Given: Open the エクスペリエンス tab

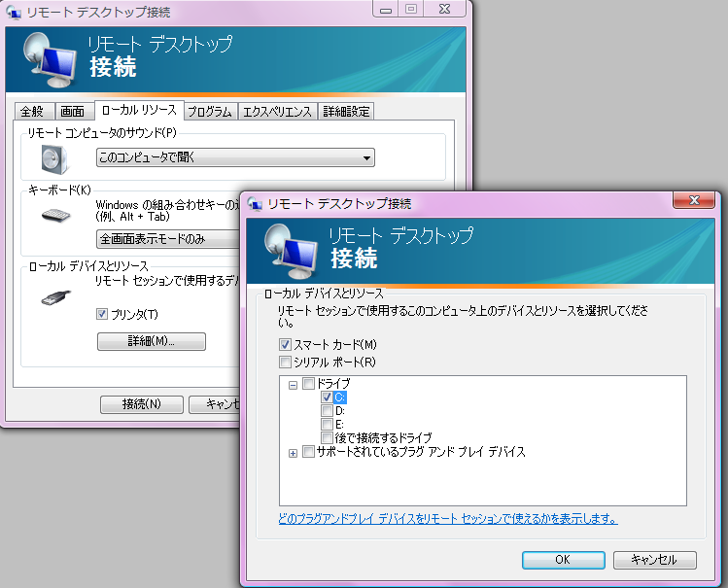Looking at the screenshot, I should click(x=277, y=112).
